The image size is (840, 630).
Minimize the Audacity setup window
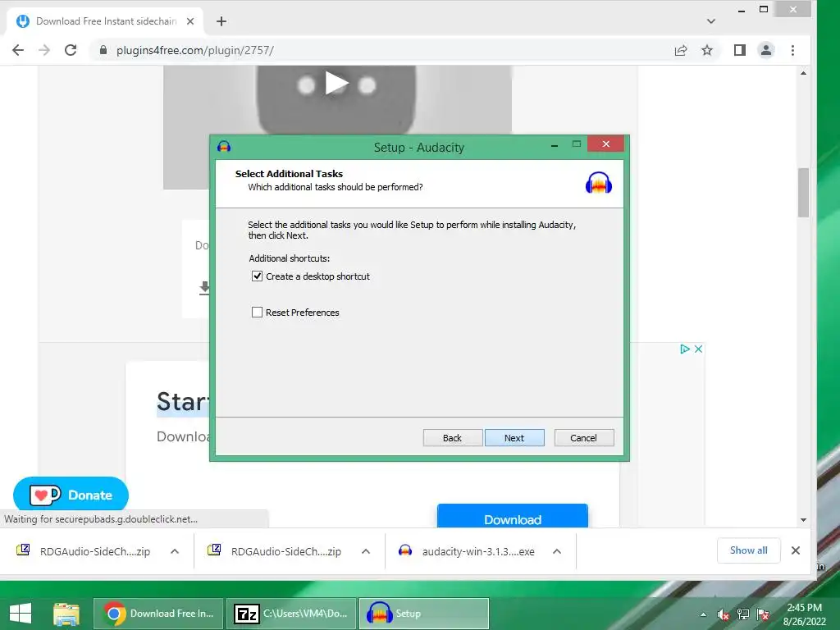pyautogui.click(x=555, y=144)
